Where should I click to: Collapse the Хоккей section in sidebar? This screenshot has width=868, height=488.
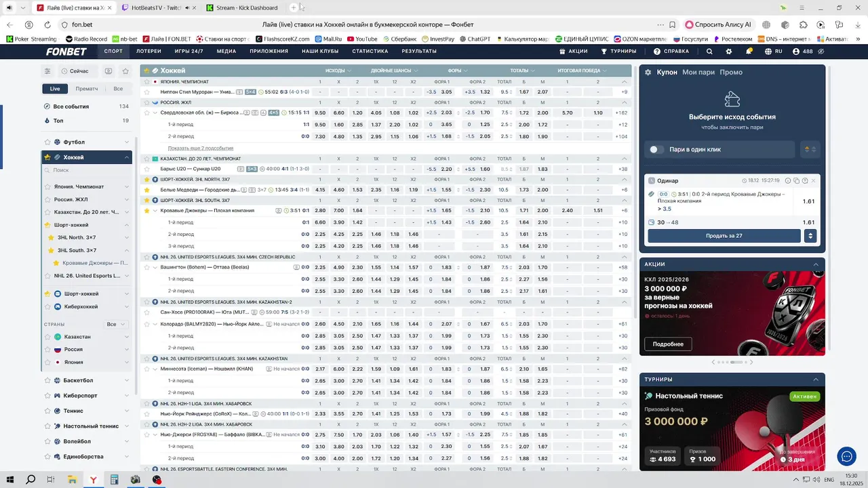(127, 157)
